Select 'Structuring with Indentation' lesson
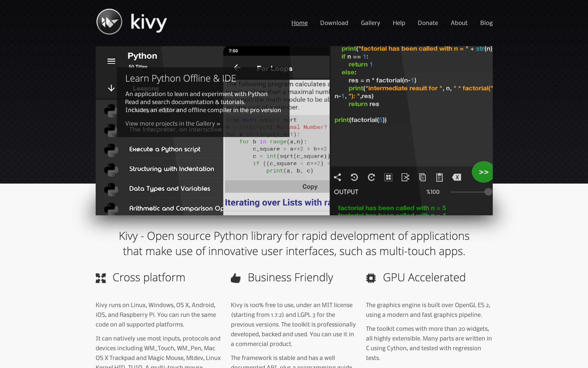 point(171,169)
